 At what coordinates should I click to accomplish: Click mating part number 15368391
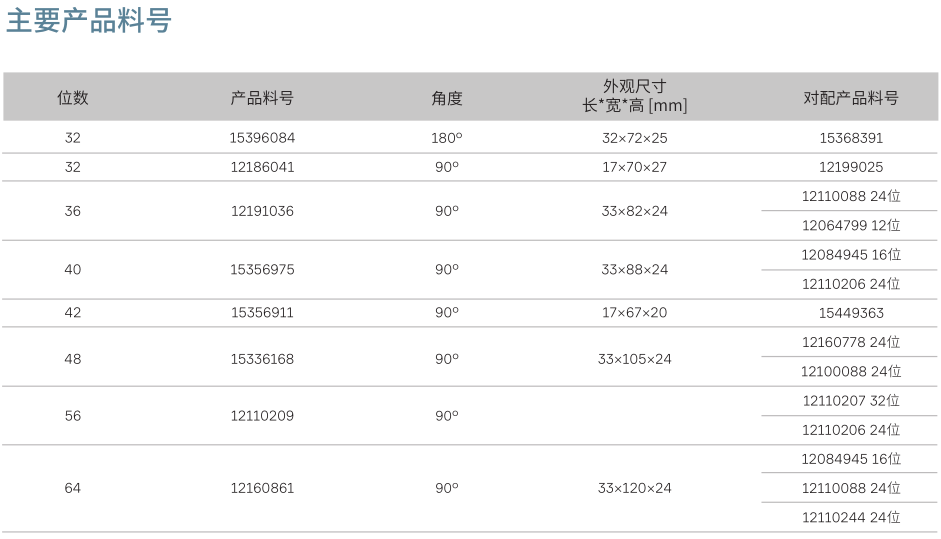[x=851, y=138]
